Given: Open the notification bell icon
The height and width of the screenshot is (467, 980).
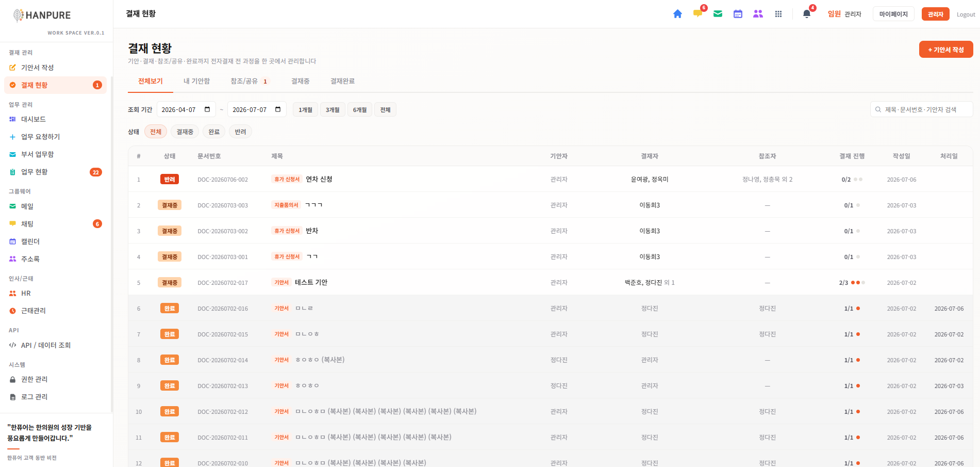Looking at the screenshot, I should pos(807,14).
